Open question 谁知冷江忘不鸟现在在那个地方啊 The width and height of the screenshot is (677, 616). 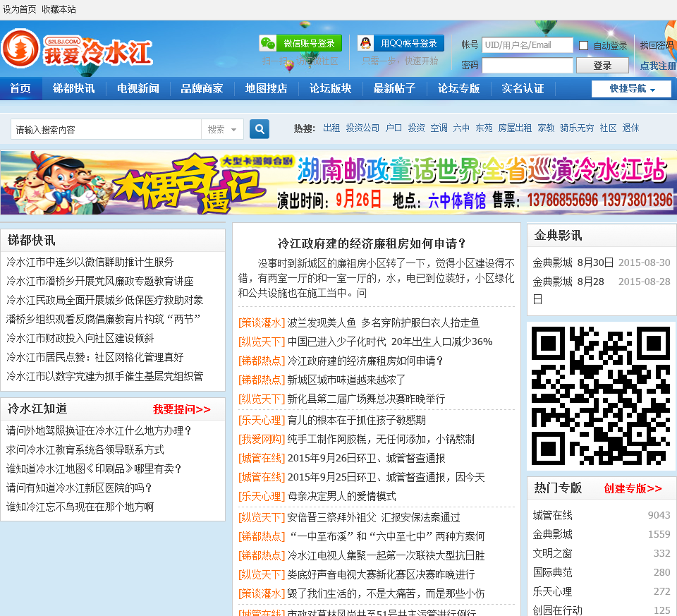point(80,507)
